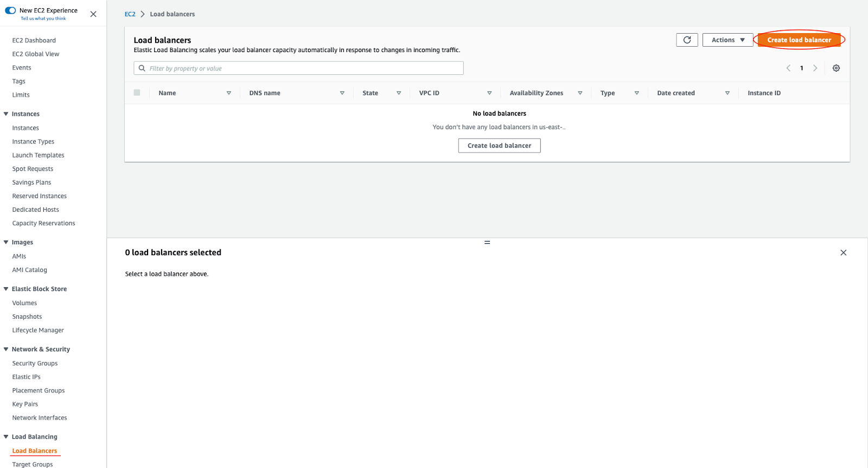Collapse the Instances sidebar section

point(6,114)
